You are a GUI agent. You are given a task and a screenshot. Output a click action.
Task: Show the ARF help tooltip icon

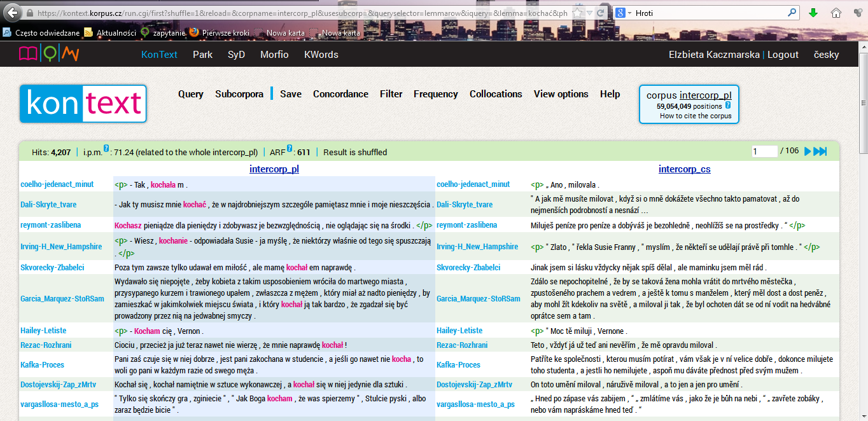[290, 149]
